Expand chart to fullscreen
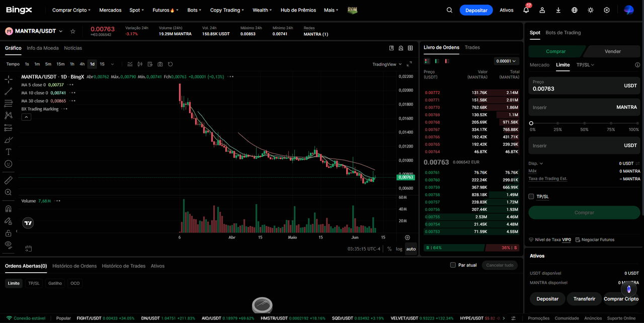Image resolution: width=644 pixels, height=323 pixels. (409, 64)
